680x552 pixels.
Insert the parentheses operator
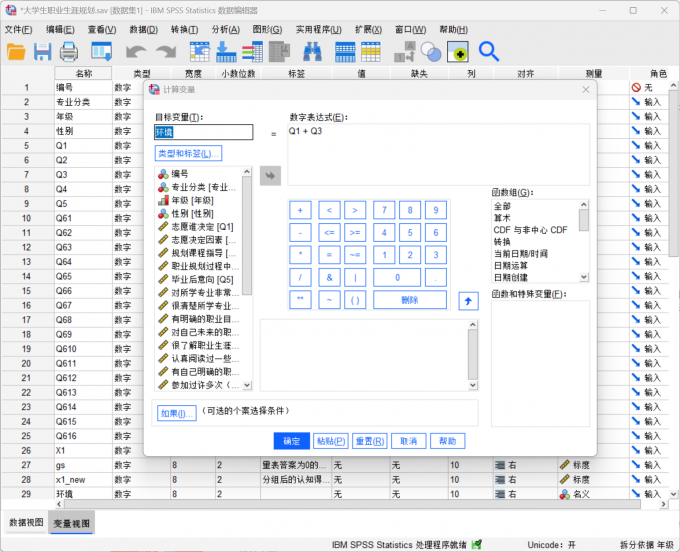click(355, 300)
